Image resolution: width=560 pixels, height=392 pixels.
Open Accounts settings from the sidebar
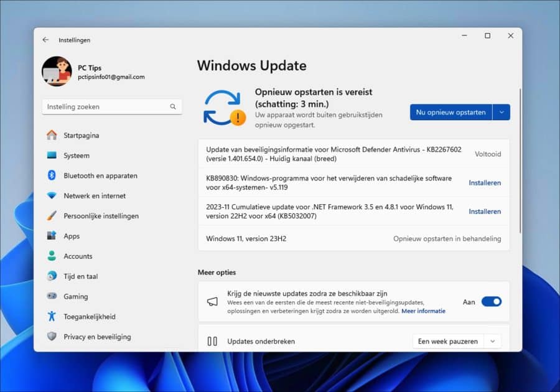(78, 256)
